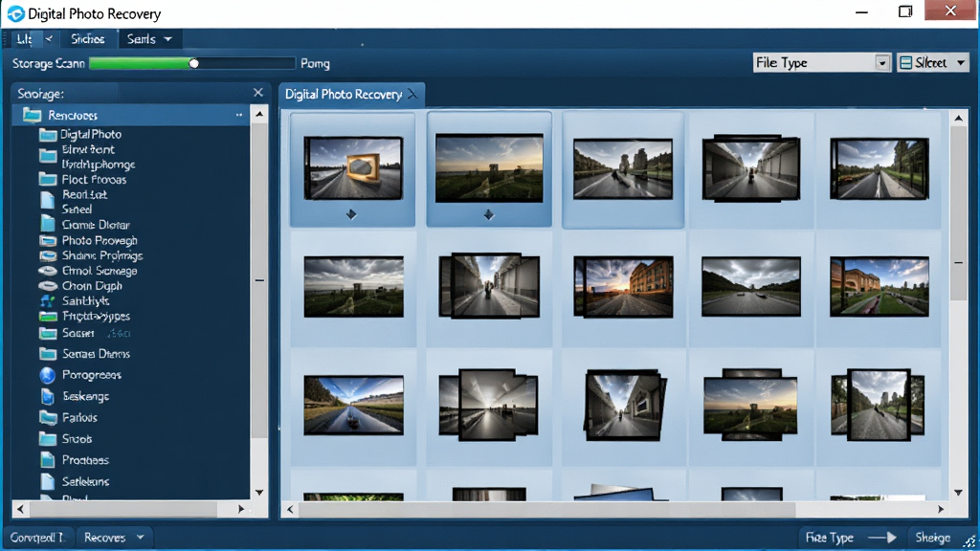Click the Slicet view layout icon

point(905,62)
